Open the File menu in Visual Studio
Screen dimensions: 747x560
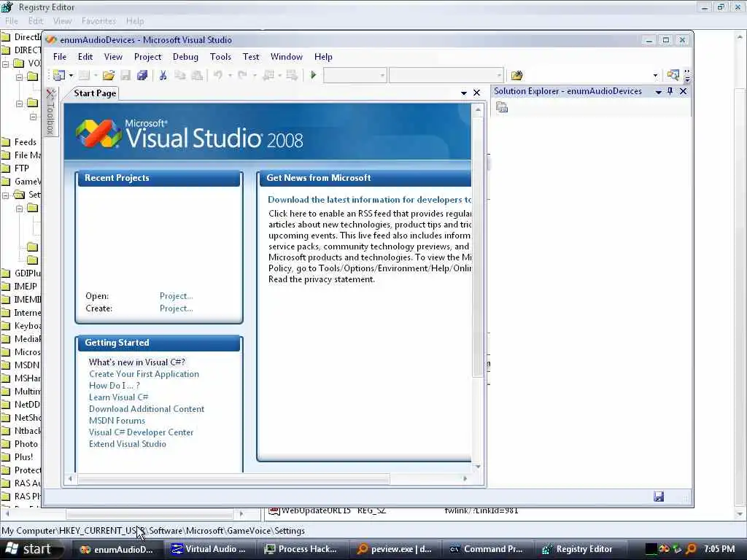point(60,57)
